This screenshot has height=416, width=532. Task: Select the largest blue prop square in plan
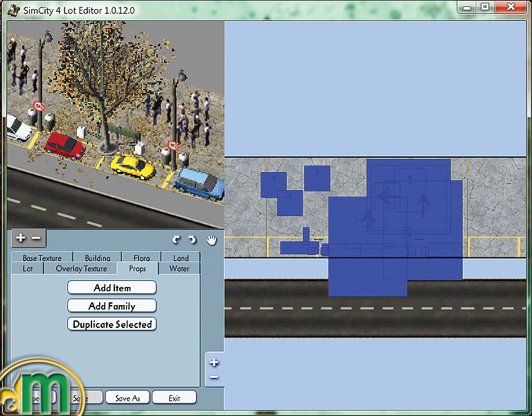(x=368, y=247)
